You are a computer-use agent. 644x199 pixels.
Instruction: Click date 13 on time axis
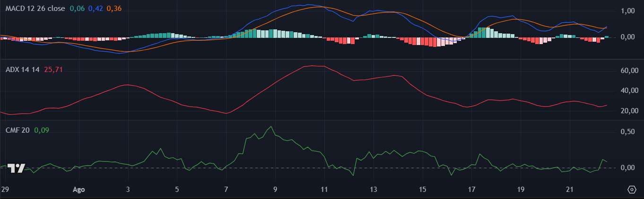pos(374,190)
